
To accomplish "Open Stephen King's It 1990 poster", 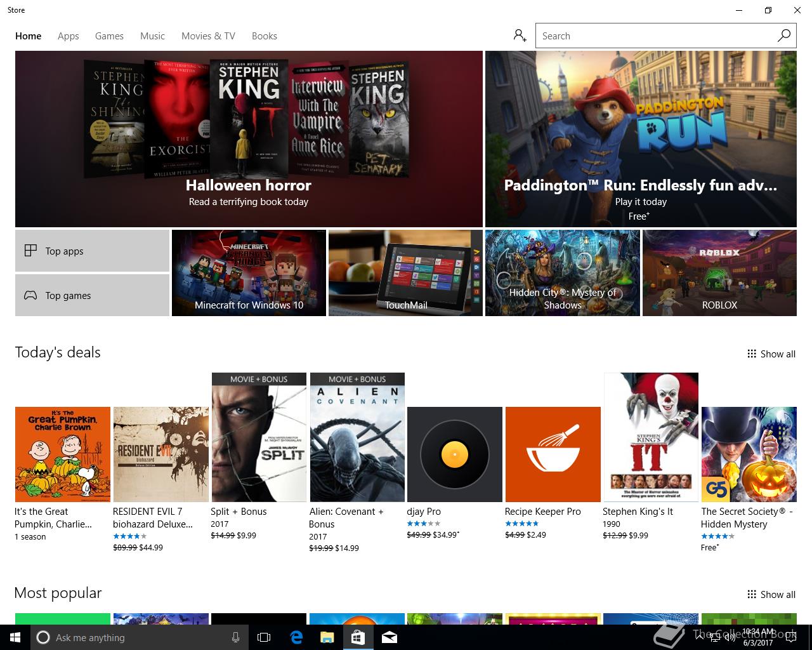I will tap(651, 437).
